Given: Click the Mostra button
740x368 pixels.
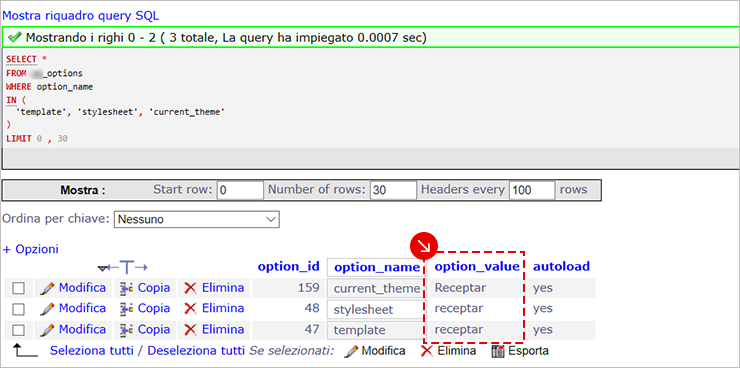Looking at the screenshot, I should [x=83, y=191].
